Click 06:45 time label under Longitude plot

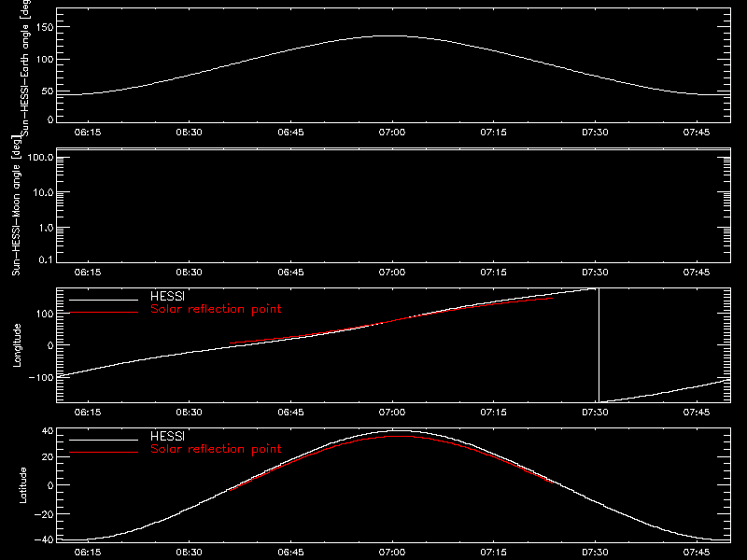(x=290, y=413)
